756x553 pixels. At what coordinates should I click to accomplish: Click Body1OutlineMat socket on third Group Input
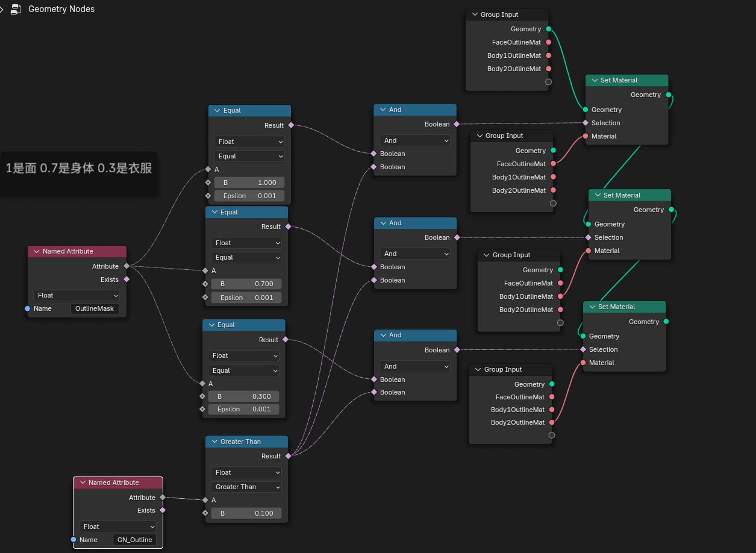pos(560,296)
